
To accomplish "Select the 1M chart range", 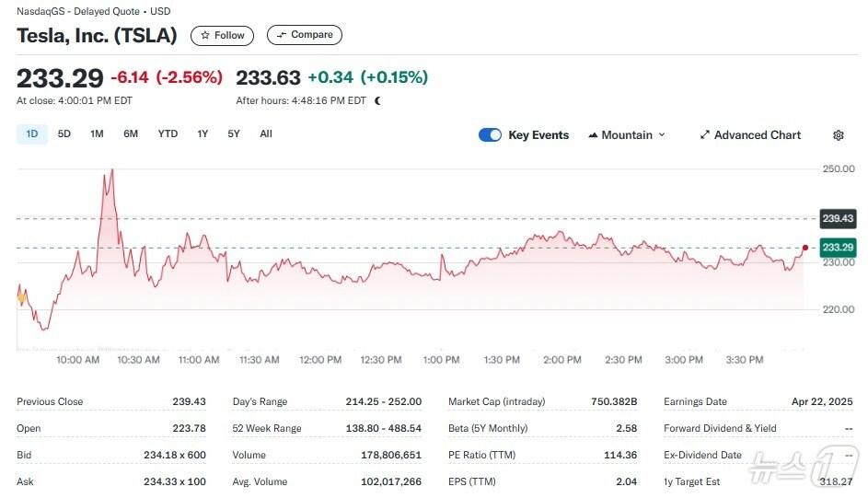I will [x=97, y=134].
